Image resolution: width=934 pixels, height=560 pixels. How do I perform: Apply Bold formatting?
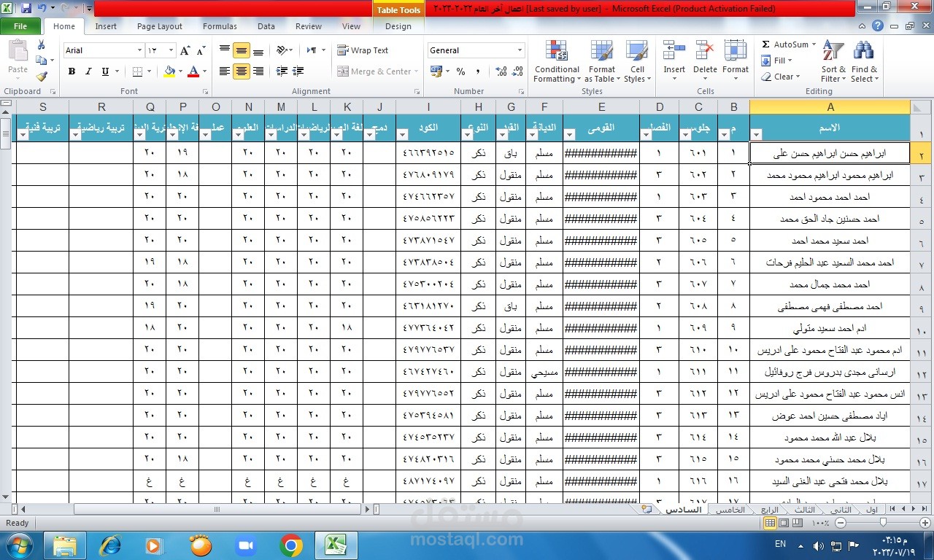72,71
